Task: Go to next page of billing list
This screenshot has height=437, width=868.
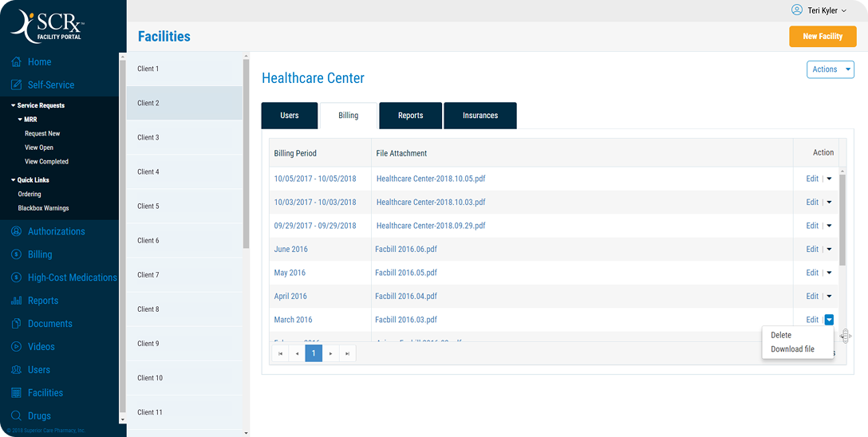Action: (x=330, y=353)
